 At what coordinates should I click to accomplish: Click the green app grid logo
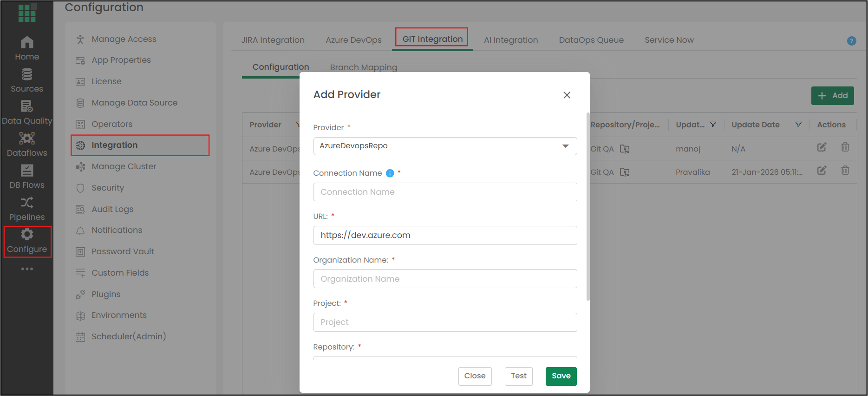pos(27,13)
